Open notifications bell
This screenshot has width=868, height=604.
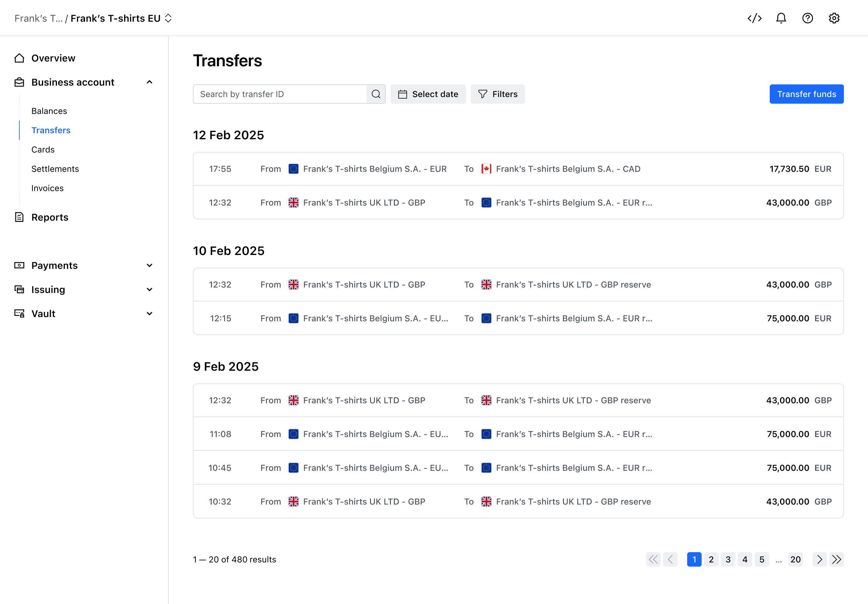coord(781,18)
